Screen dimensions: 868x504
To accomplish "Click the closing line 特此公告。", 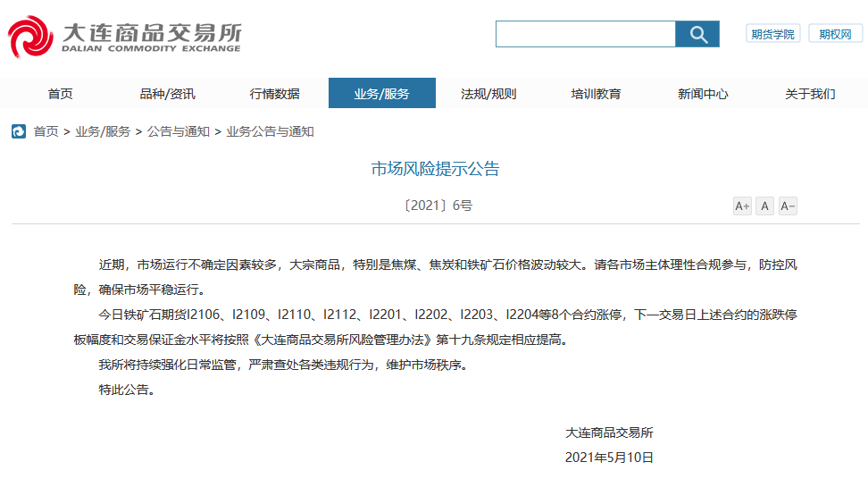I will (127, 390).
